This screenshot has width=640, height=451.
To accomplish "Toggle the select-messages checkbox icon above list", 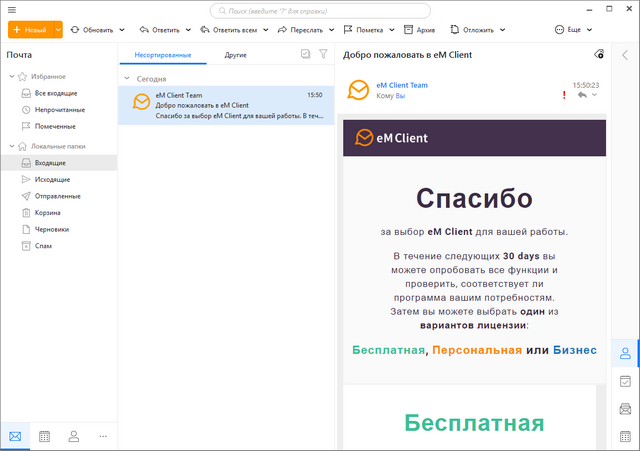I will (x=305, y=54).
